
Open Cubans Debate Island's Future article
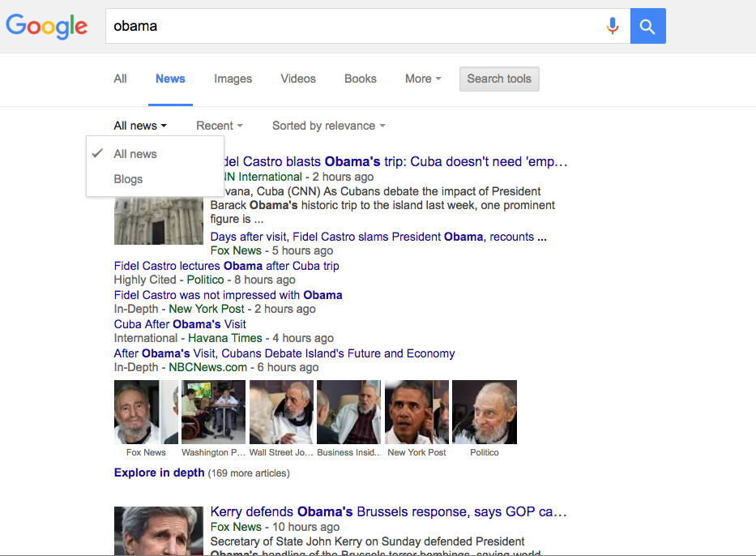tap(284, 353)
